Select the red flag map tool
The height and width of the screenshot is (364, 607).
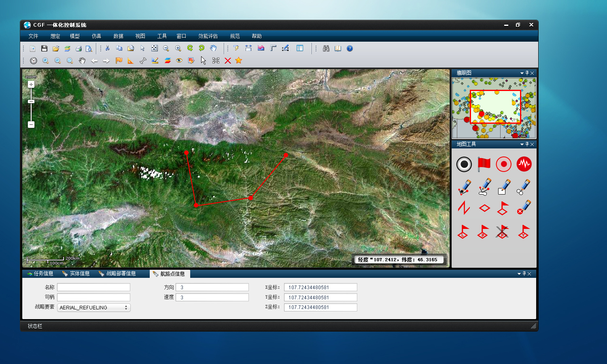click(484, 164)
